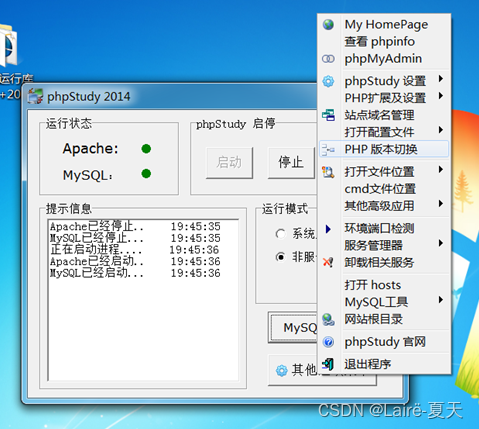Click the blue arrow icon beside 环境端口检测
Screen dimensions: 479x429
pos(328,229)
